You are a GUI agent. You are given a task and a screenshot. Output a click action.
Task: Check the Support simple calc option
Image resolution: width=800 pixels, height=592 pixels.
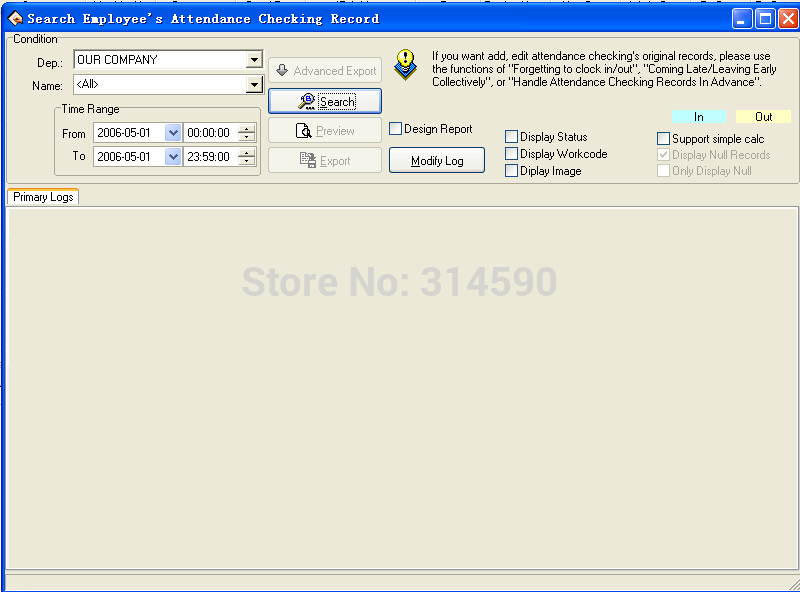(664, 139)
